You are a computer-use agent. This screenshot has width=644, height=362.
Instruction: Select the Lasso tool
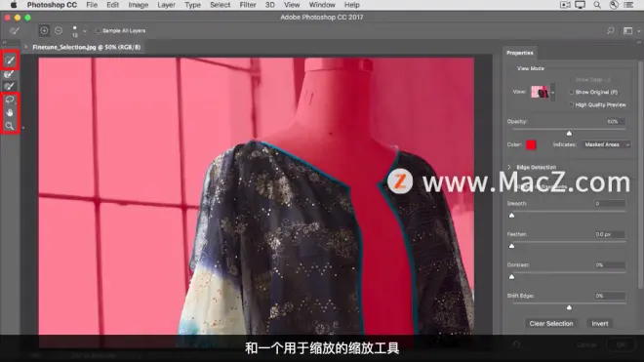coord(10,100)
